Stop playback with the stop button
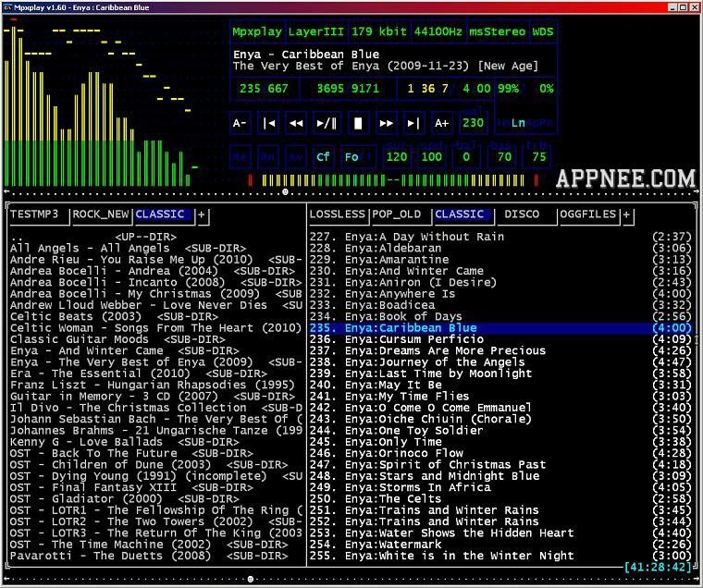Screen dimensions: 703x588 [x=358, y=123]
